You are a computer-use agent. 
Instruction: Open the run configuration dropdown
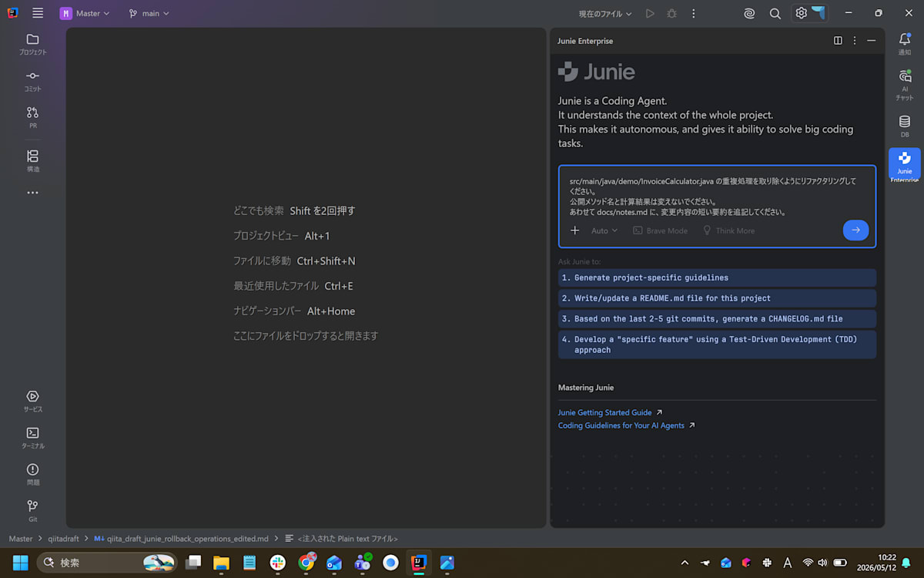pos(605,13)
